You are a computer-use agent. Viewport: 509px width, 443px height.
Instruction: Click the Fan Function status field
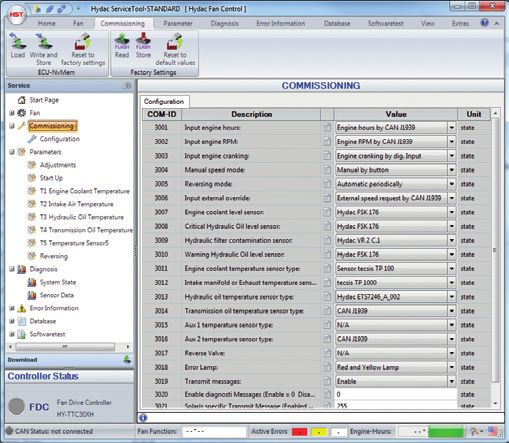tap(214, 431)
